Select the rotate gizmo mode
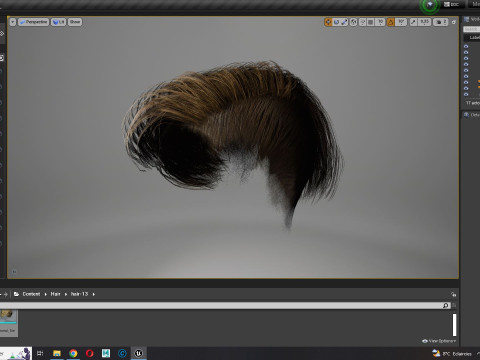480x360 pixels. point(336,22)
